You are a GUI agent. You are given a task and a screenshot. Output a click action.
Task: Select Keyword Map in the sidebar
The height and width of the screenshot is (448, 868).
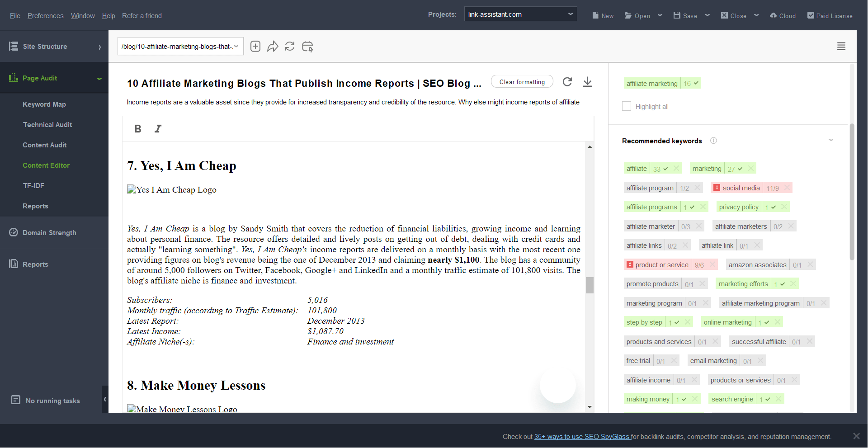(44, 104)
